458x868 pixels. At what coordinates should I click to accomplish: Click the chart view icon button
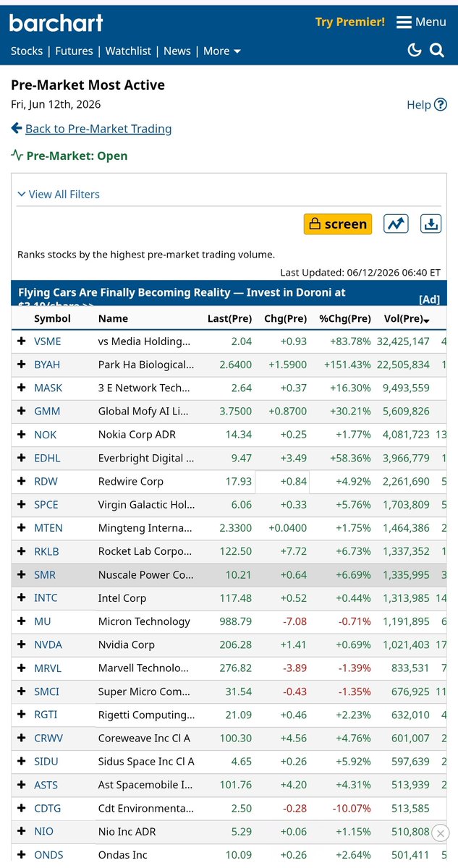(396, 224)
